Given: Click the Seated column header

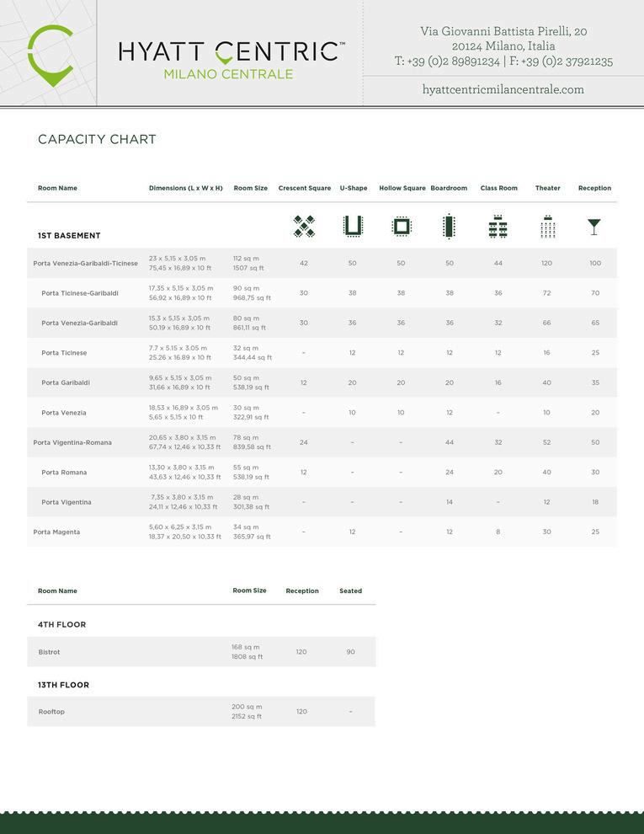Looking at the screenshot, I should tap(351, 591).
